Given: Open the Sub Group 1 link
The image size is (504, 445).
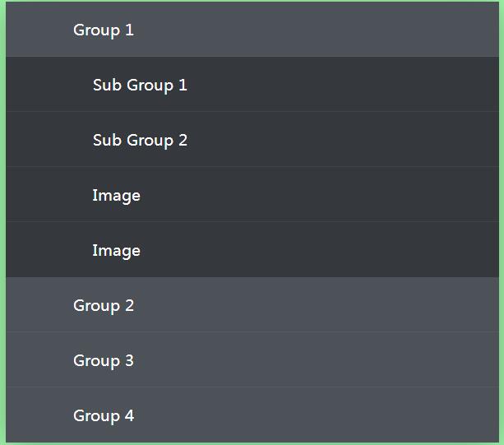Looking at the screenshot, I should click(140, 85).
